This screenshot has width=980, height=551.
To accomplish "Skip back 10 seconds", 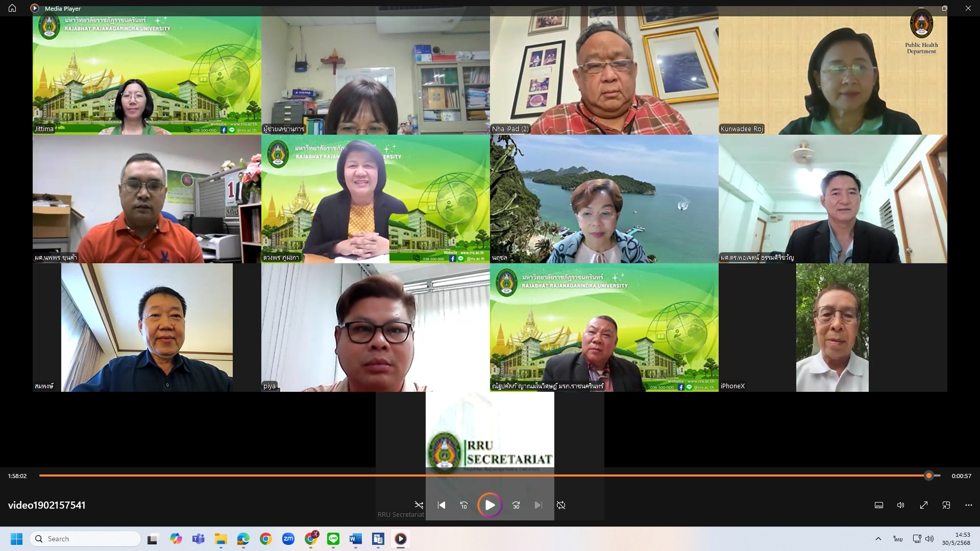I will pos(463,505).
